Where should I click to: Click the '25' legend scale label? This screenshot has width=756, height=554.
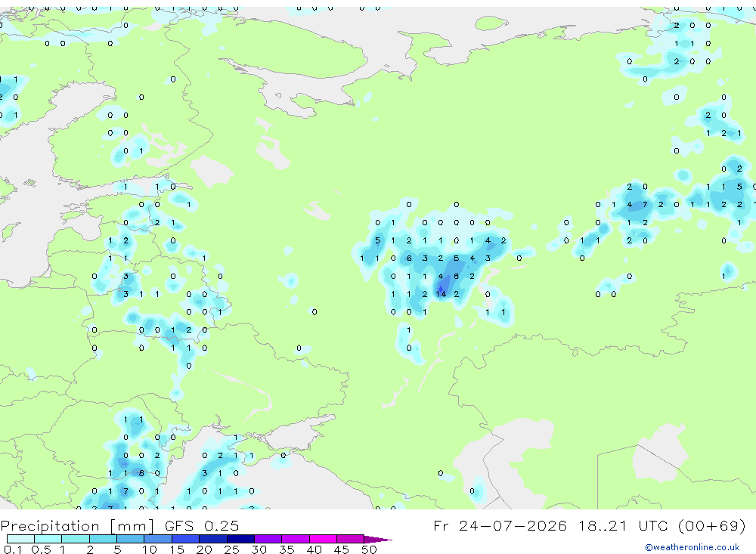tap(231, 549)
